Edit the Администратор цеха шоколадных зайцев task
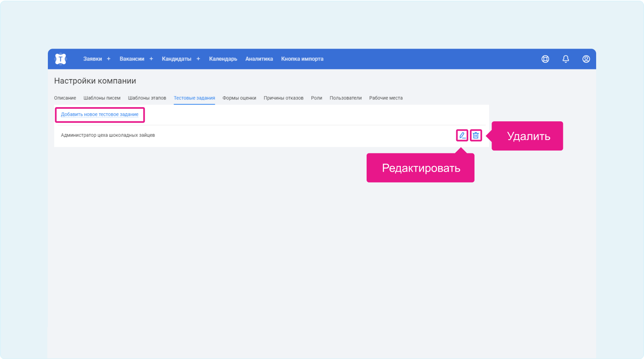 [x=462, y=135]
